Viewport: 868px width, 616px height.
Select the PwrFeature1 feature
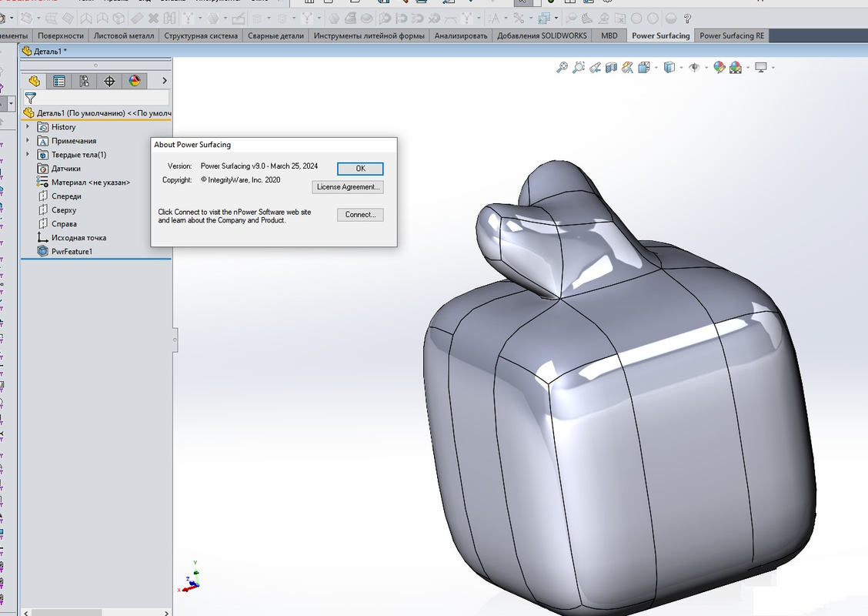click(x=65, y=252)
